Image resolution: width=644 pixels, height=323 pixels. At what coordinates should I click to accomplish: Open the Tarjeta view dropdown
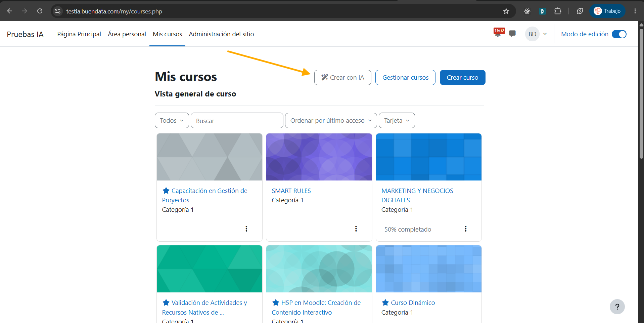pos(397,120)
